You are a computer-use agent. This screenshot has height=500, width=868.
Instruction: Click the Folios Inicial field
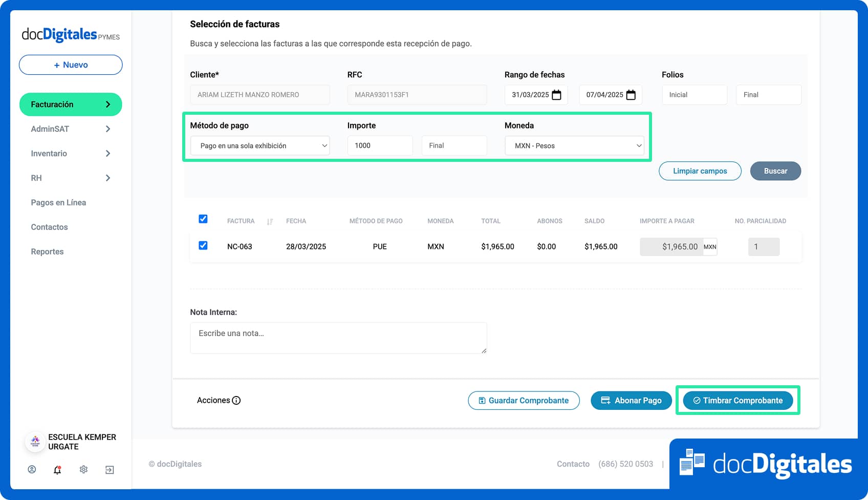pyautogui.click(x=695, y=95)
